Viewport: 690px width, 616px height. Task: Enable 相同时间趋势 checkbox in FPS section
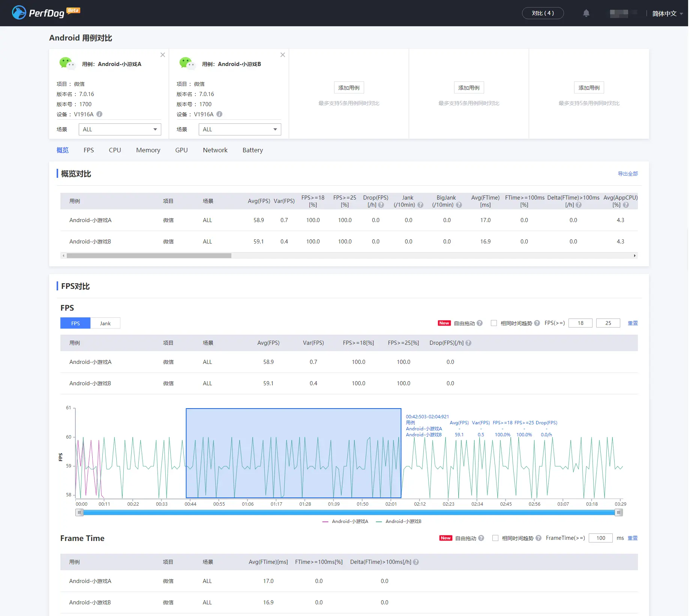point(494,323)
